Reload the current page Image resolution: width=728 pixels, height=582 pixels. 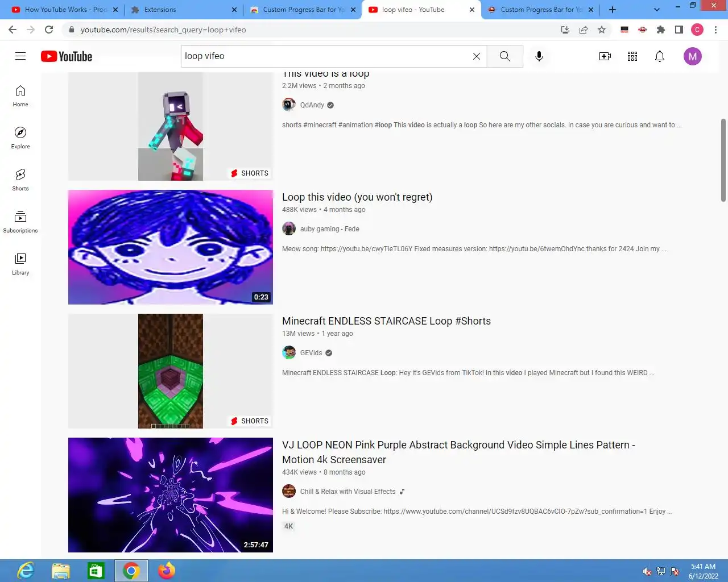pyautogui.click(x=49, y=30)
